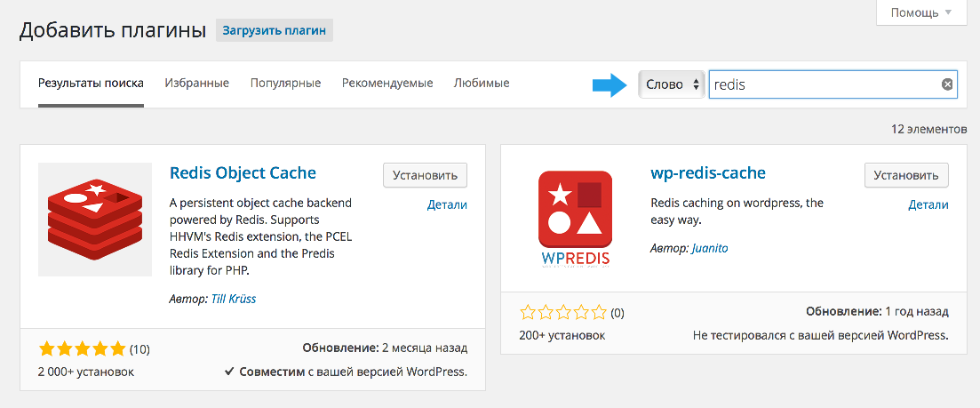Image resolution: width=980 pixels, height=408 pixels.
Task: Open Redis Object Cache title link
Action: coord(243,173)
